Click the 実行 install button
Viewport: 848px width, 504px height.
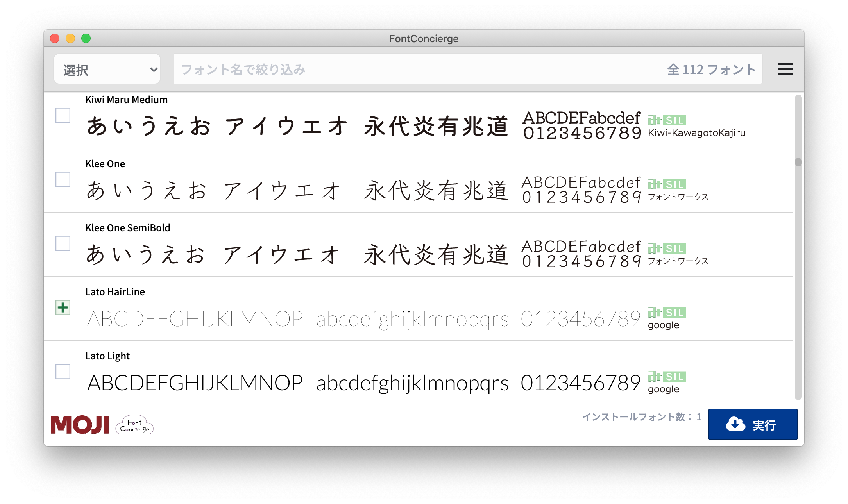753,424
